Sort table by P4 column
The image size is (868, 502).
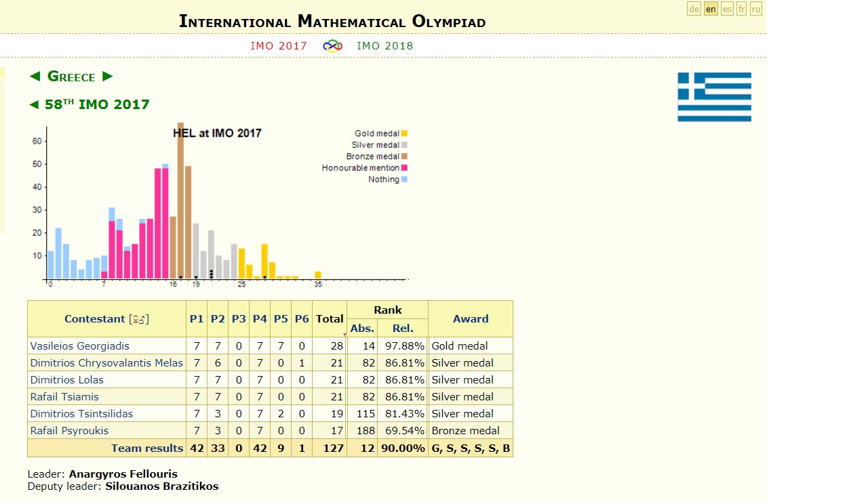tap(260, 319)
